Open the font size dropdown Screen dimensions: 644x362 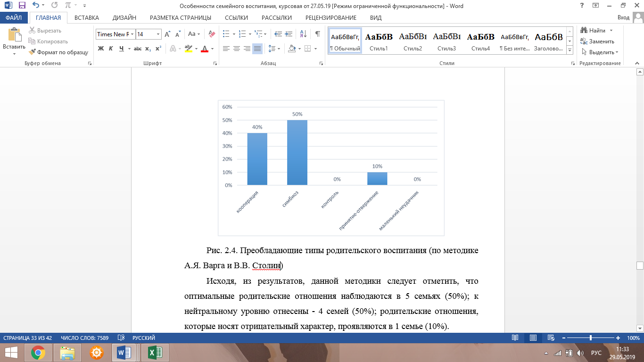click(158, 34)
